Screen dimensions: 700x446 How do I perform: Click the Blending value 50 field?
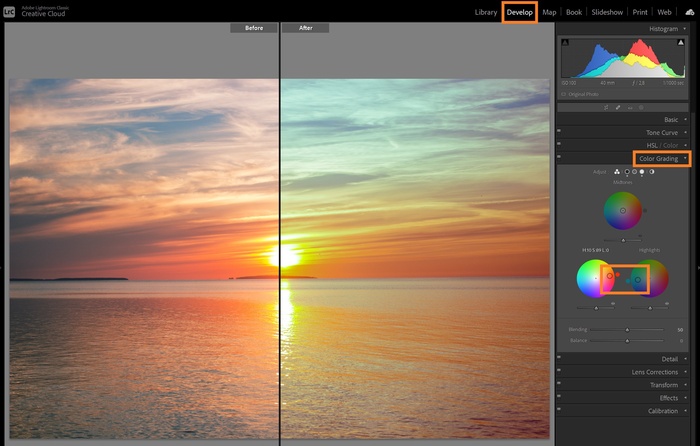point(680,330)
